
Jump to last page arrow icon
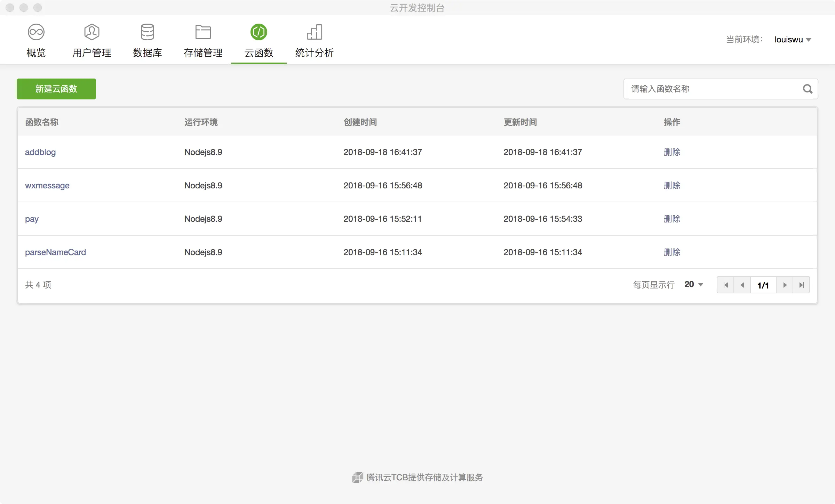802,285
